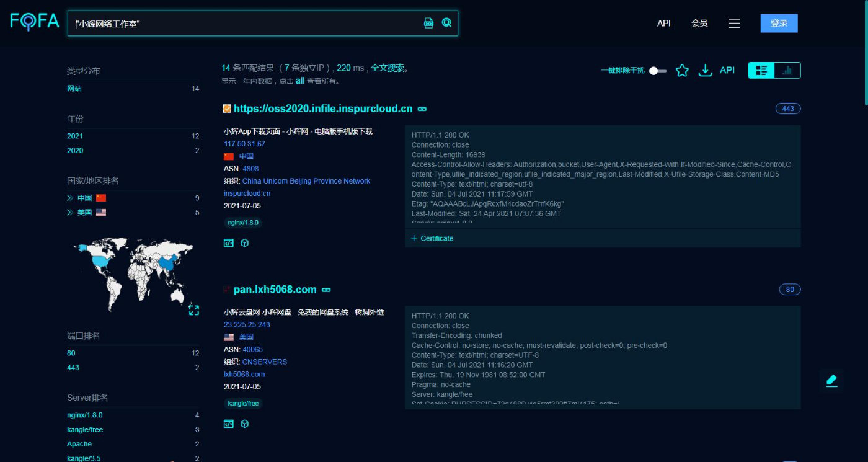
Task: Click the FOFA logo
Action: 34,22
